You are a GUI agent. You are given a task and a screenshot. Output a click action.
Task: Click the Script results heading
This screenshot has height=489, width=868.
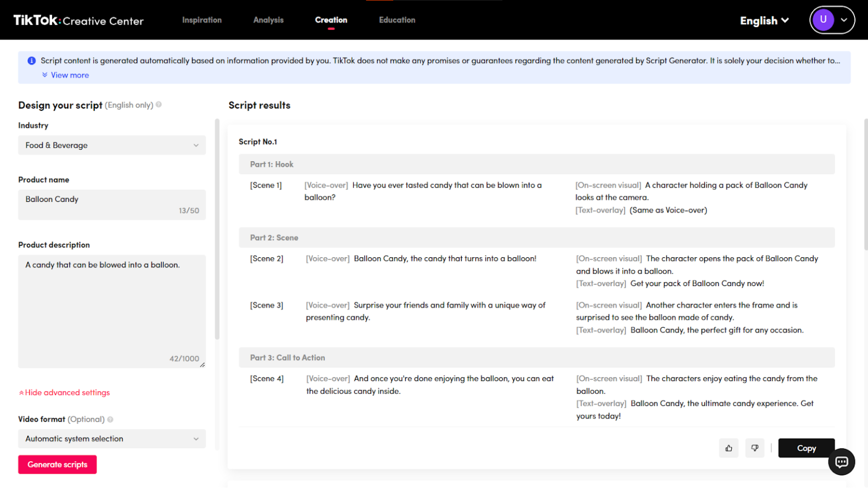pos(259,105)
